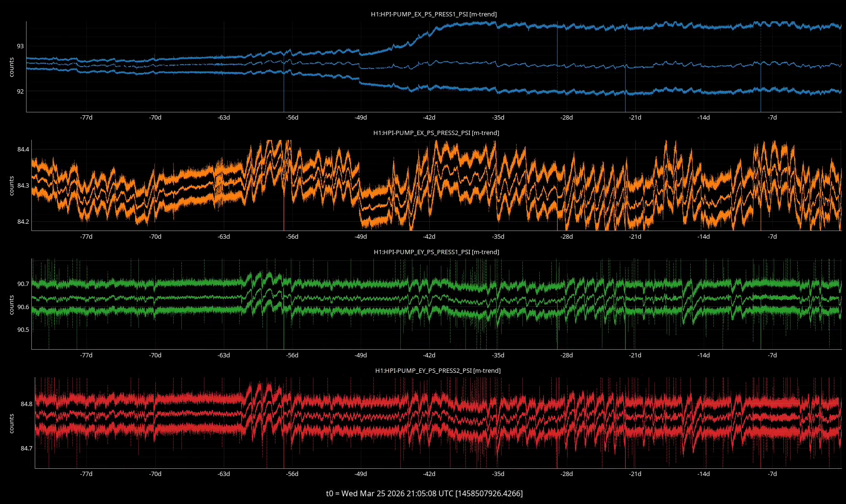Viewport: 846px width, 504px height.
Task: Click the -49d tick under the green EY PRESS1 plot
Action: point(361,355)
